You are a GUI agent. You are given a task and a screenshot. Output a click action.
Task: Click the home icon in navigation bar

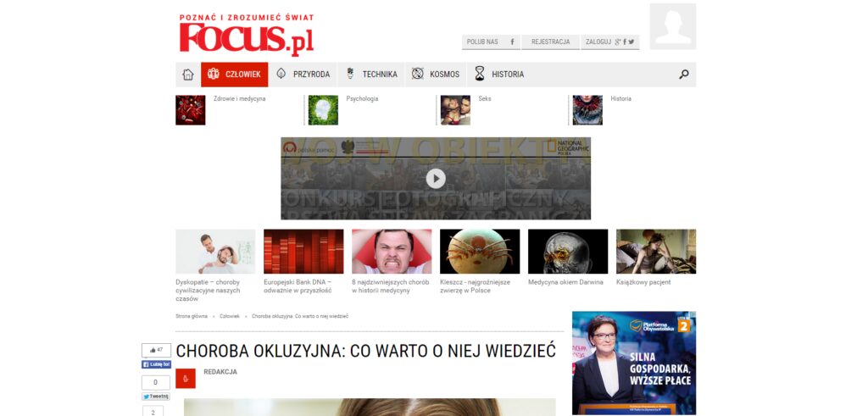pos(188,75)
